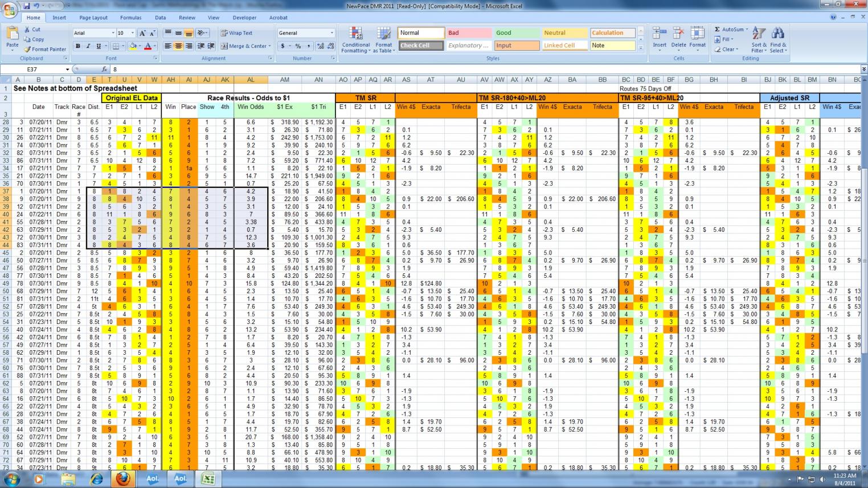Save the workbook from Quick Access Toolbar
This screenshot has height=488, width=868.
pyautogui.click(x=26, y=6)
